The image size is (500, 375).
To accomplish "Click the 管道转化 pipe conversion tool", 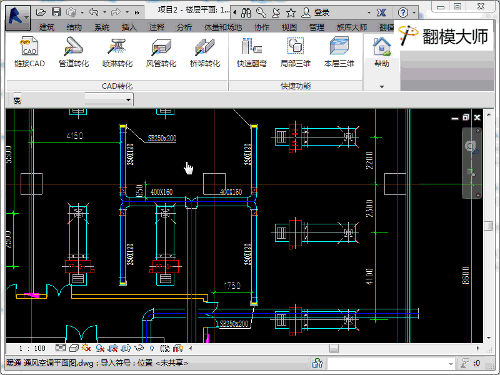I will click(x=74, y=52).
